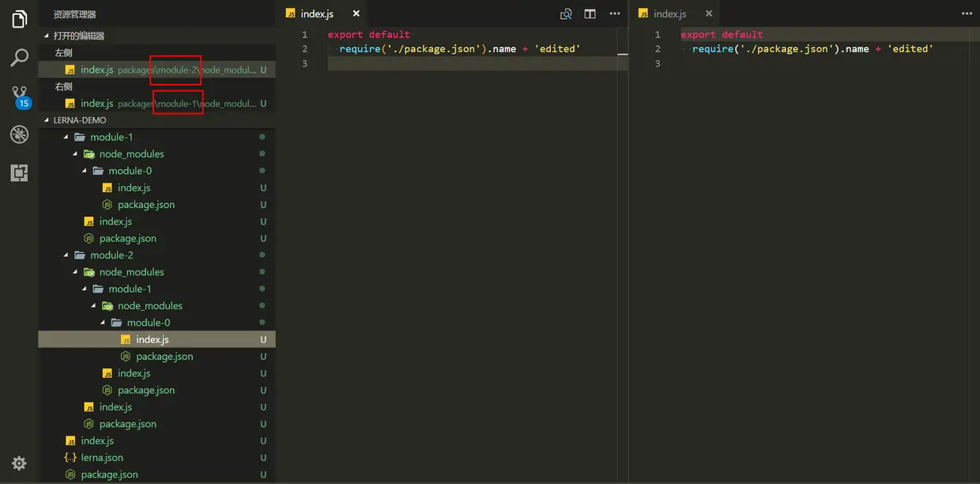Open the Extensions view icon
The height and width of the screenshot is (484, 980).
click(x=20, y=172)
